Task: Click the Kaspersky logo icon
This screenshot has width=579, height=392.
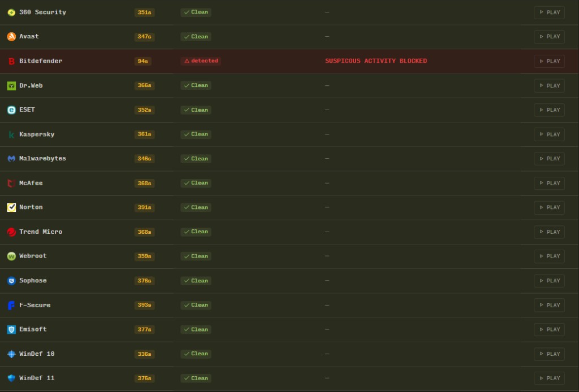Action: point(11,134)
